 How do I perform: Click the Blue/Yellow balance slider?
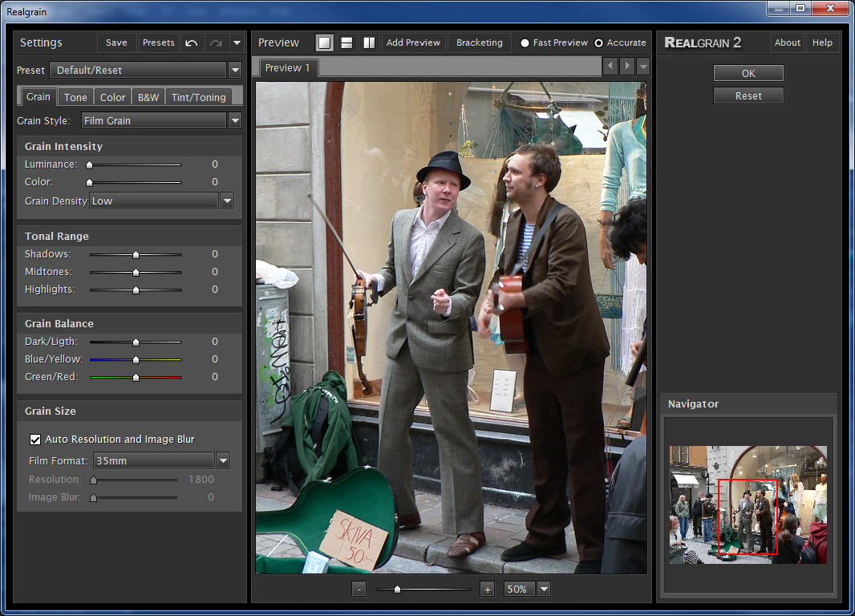point(136,360)
